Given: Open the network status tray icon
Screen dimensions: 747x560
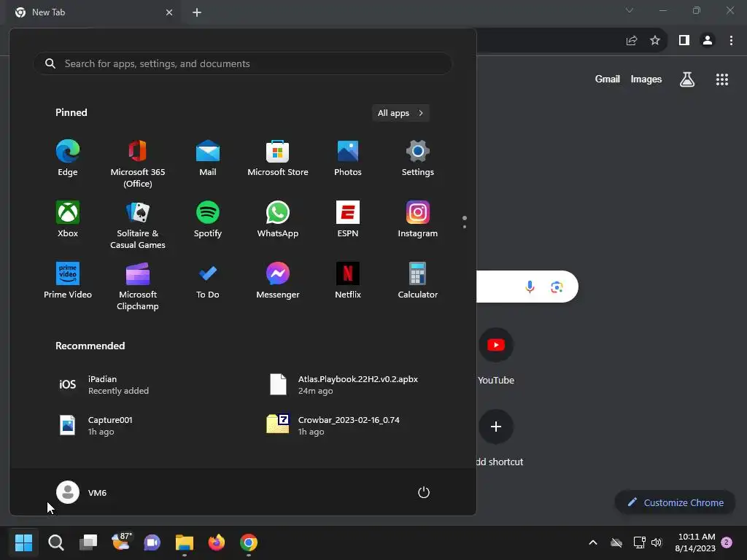Looking at the screenshot, I should click(639, 542).
